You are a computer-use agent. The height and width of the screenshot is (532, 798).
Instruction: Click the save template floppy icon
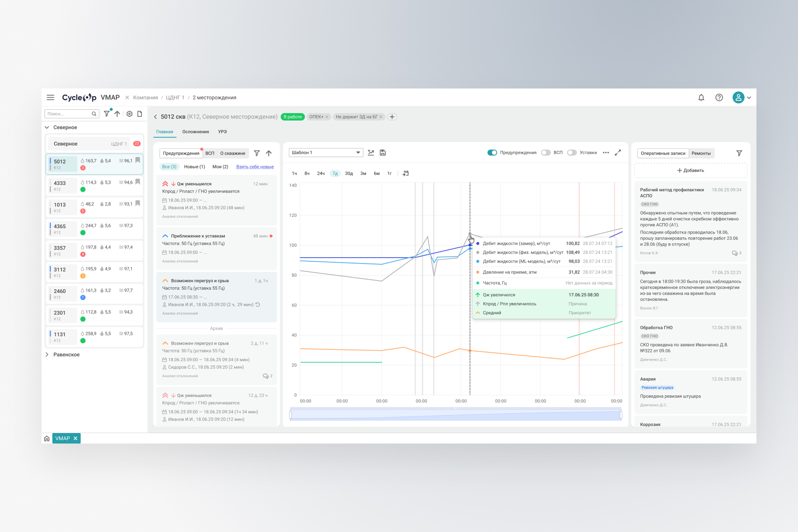tap(383, 153)
